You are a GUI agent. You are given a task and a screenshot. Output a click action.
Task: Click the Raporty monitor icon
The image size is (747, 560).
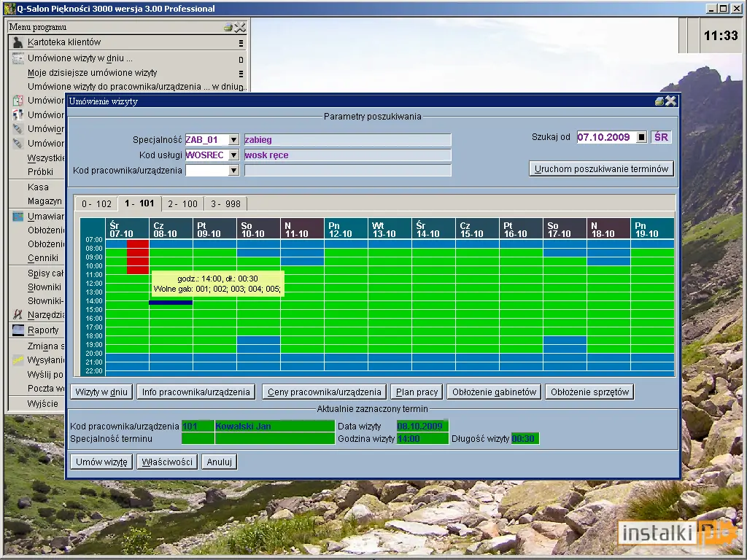(18, 330)
